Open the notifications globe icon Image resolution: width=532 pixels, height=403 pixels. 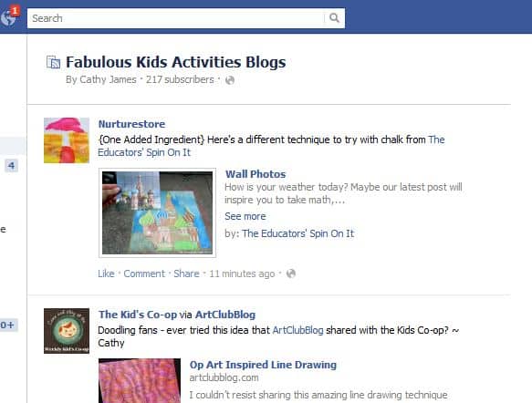click(x=8, y=17)
